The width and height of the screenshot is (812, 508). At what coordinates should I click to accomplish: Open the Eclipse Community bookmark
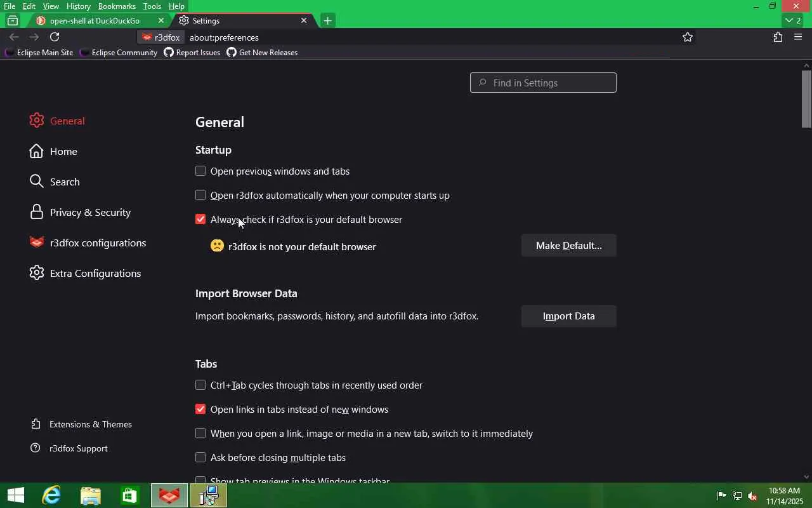[x=119, y=53]
